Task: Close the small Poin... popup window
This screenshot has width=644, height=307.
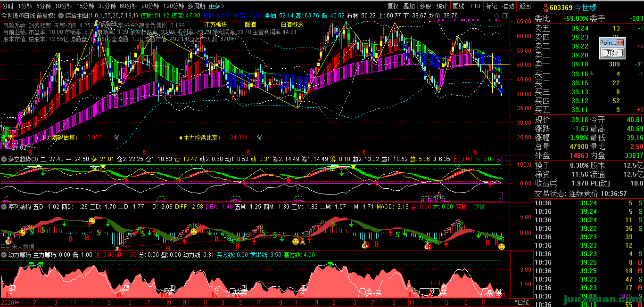Action: tap(620, 42)
